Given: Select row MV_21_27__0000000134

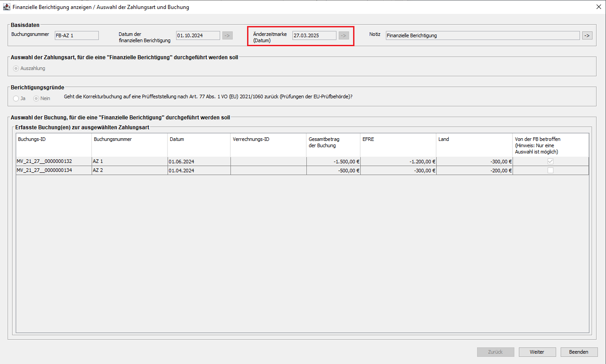Looking at the screenshot, I should [53, 171].
